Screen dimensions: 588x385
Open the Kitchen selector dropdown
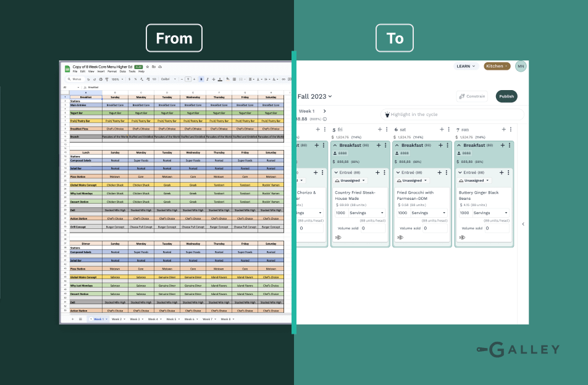pos(497,66)
